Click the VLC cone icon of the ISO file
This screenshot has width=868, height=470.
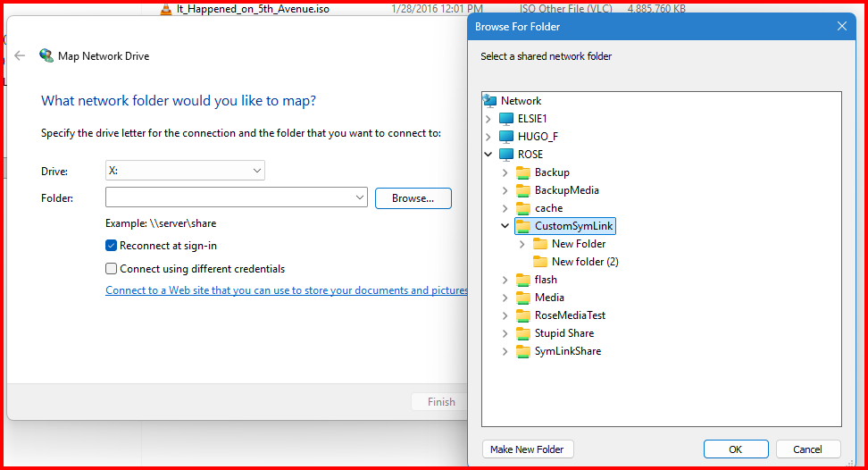(165, 9)
